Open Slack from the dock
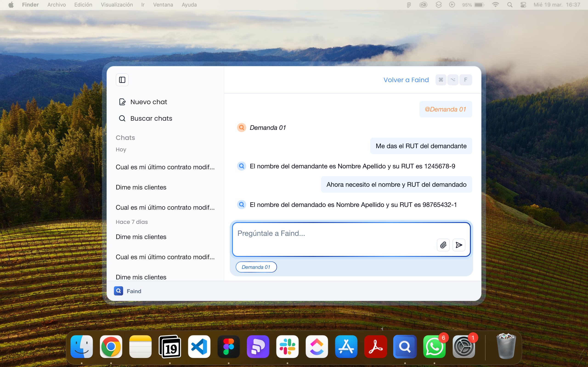Viewport: 588px width, 367px height. click(287, 346)
